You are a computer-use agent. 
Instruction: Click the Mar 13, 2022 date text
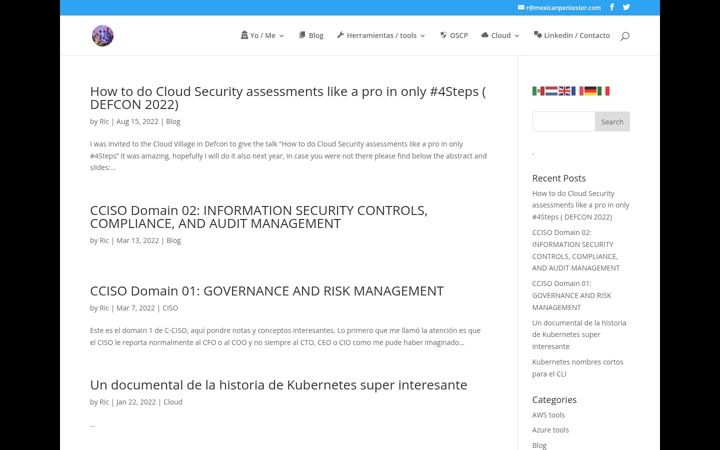[x=138, y=240]
